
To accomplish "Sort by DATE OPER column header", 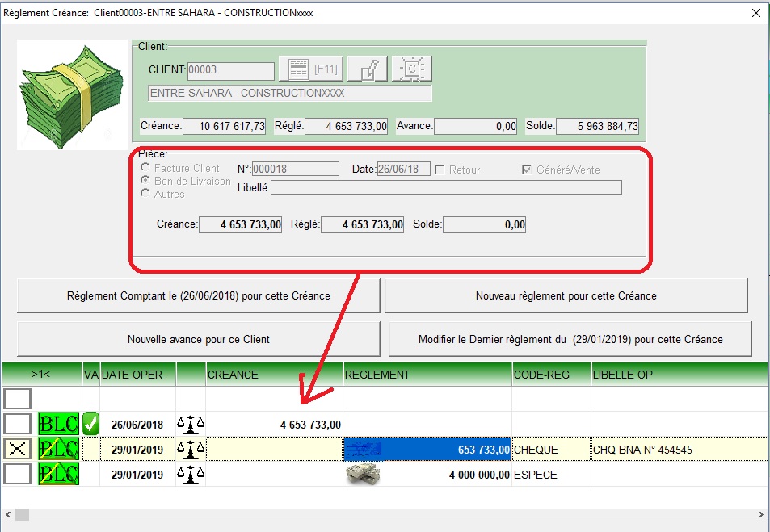I will 137,375.
